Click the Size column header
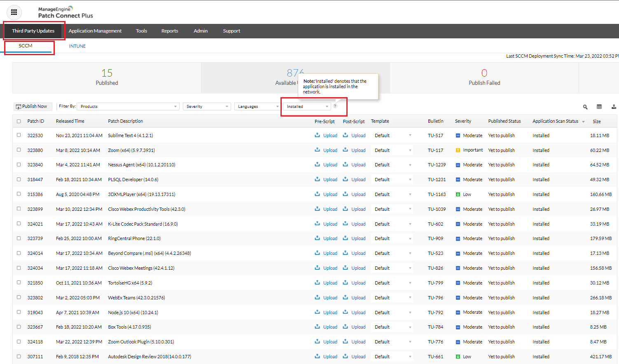Image resolution: width=619 pixels, height=364 pixels. pos(597,121)
